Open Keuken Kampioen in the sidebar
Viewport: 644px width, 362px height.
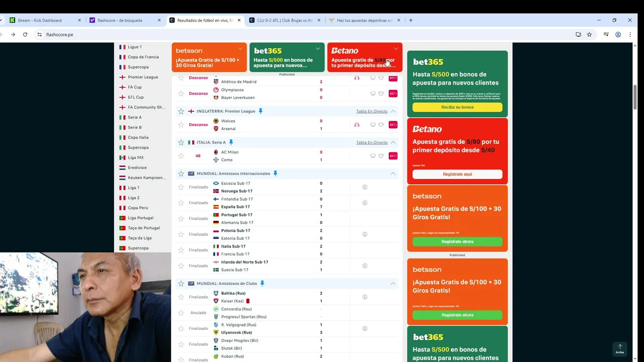click(x=146, y=177)
